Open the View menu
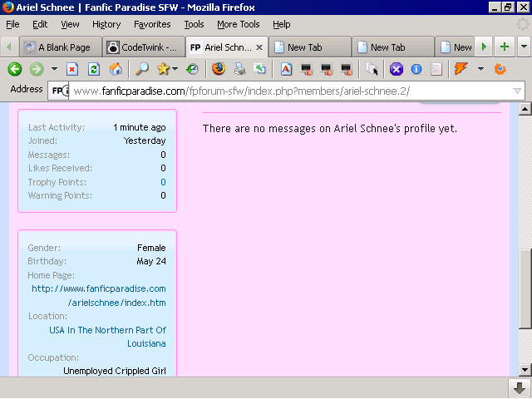This screenshot has width=532, height=399. pos(70,24)
